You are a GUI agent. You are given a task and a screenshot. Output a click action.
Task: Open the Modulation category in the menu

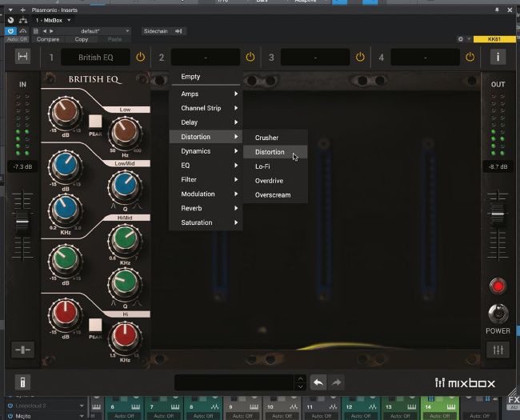click(206, 194)
